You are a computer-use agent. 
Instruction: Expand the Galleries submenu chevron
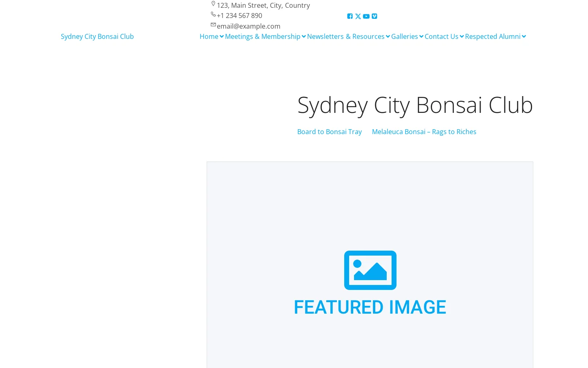point(421,36)
